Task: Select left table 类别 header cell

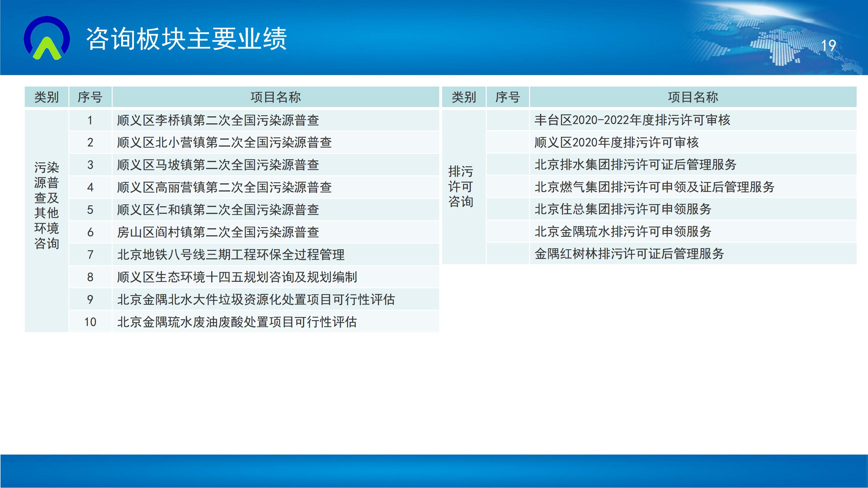Action: pos(47,97)
